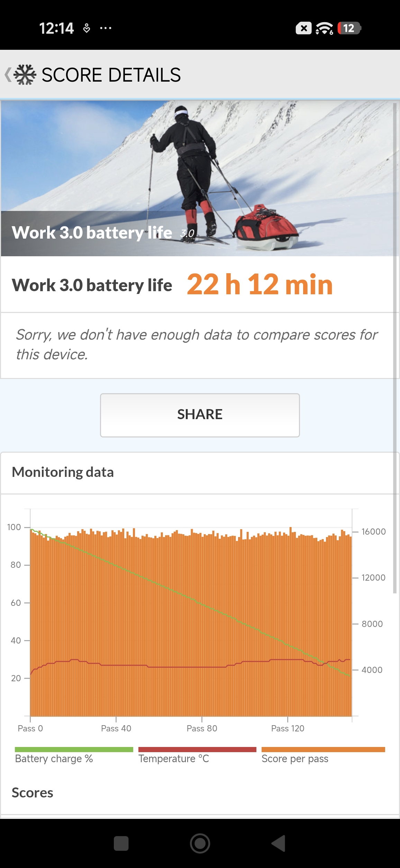400x868 pixels.
Task: Tap the Pass 80 axis marker
Action: point(202,728)
